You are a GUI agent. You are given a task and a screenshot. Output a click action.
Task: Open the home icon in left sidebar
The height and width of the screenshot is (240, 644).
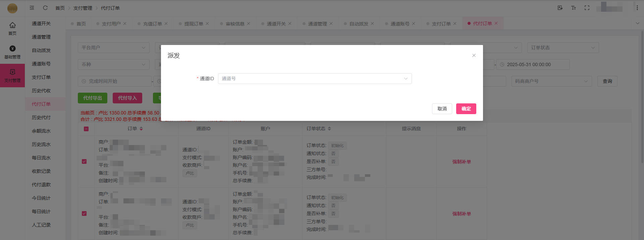point(12,28)
